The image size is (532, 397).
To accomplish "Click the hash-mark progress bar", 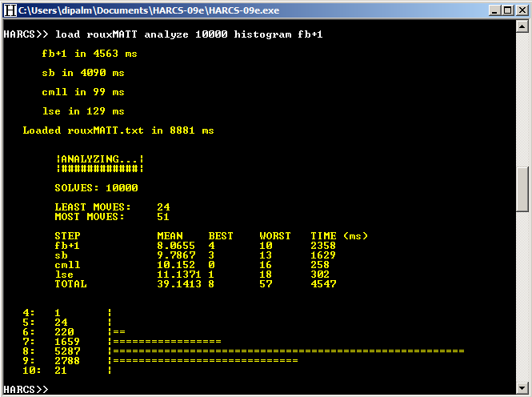I will pos(100,168).
